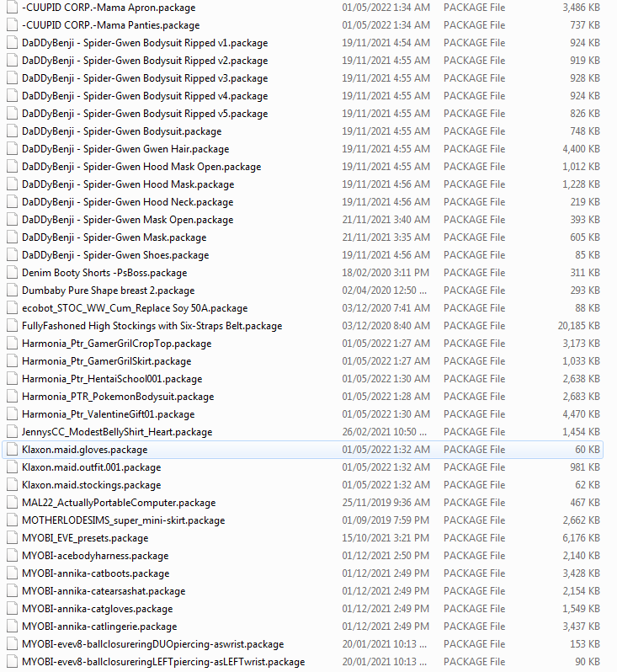Screen dimensions: 617x672
Task: Select MYOBI-evev8-ballclosureringLEFTpiercing-asLEFTwrist.package file name
Action: click(163, 662)
